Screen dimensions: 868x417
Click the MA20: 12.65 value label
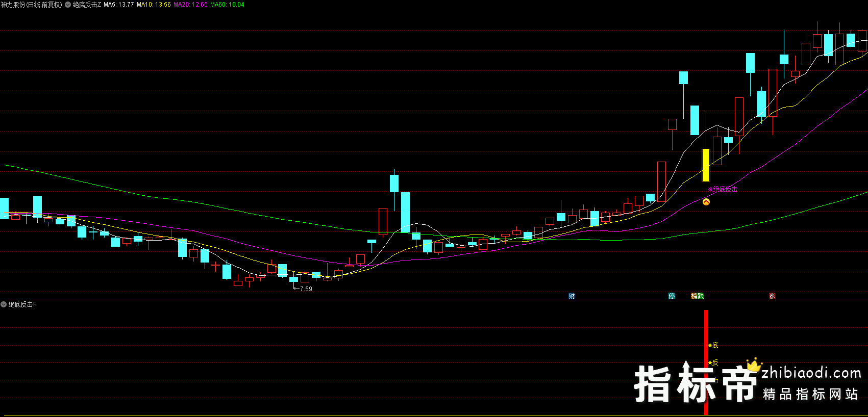[x=191, y=5]
